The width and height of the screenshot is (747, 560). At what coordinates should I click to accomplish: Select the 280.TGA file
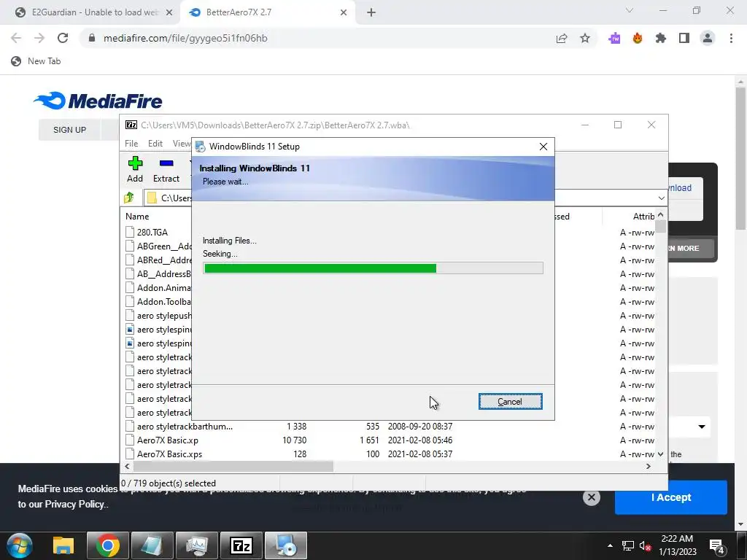pyautogui.click(x=152, y=233)
